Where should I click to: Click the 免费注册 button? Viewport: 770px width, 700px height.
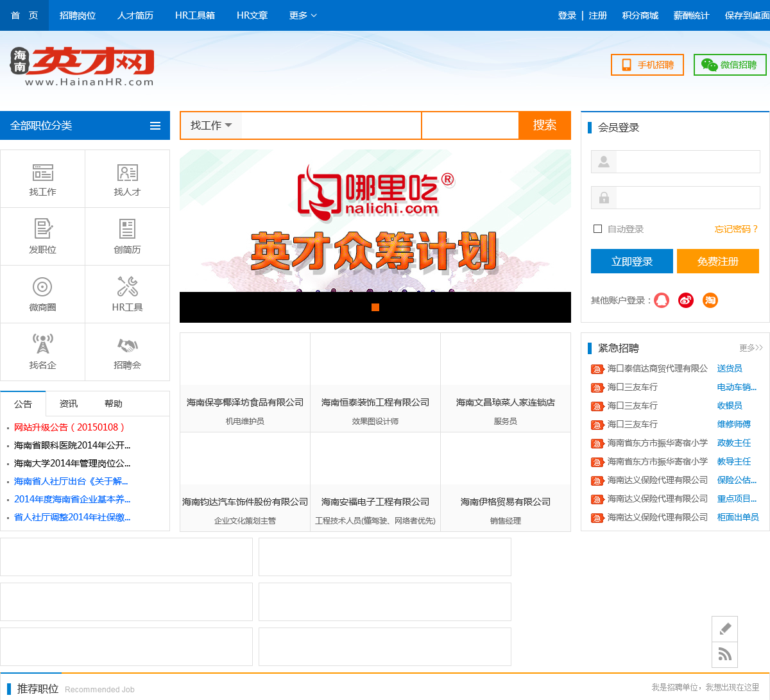tap(718, 261)
